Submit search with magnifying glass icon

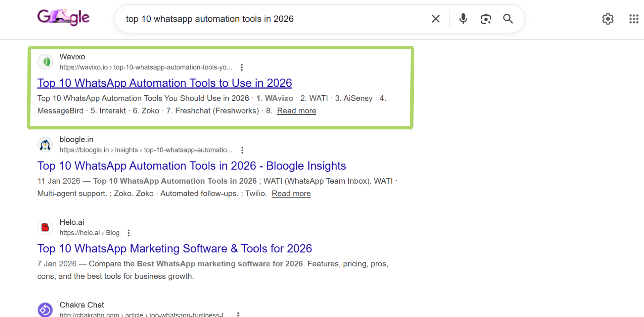(508, 19)
